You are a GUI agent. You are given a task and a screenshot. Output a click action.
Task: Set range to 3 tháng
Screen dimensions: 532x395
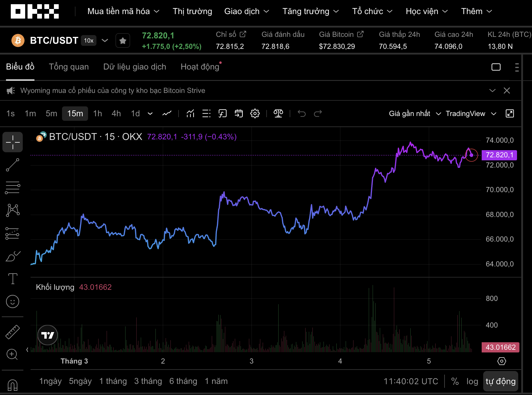coord(148,381)
